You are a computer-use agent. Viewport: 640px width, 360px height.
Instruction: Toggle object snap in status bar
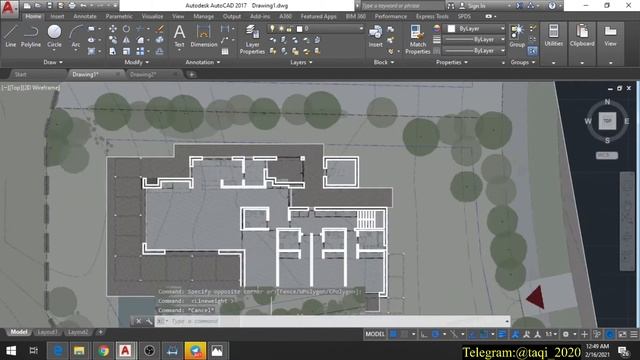tap(484, 334)
